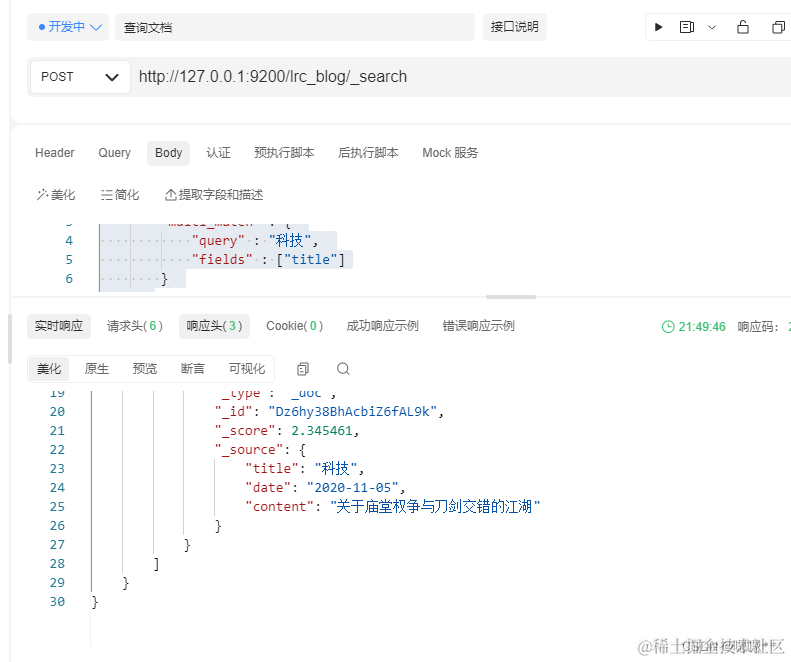Click the "_score" value 2.345461

pos(321,431)
